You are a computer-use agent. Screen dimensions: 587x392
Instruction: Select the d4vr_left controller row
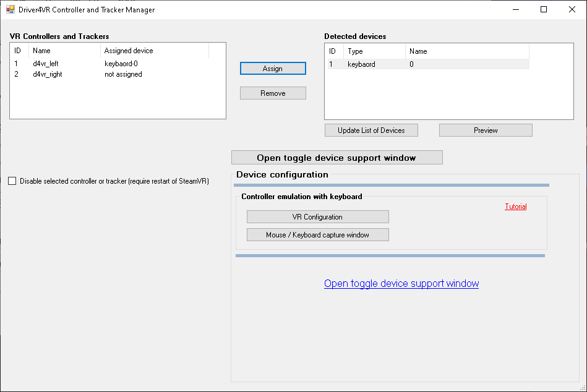click(46, 64)
